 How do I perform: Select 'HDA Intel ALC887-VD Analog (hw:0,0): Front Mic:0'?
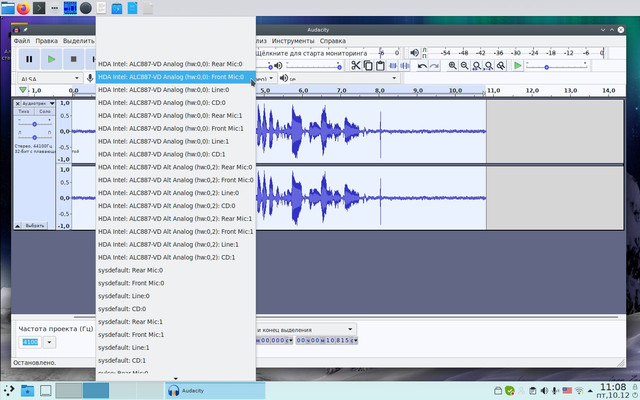click(x=176, y=77)
